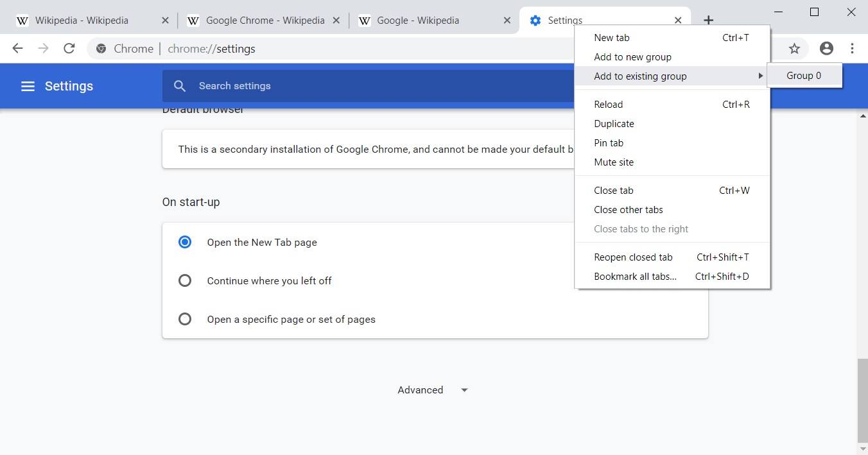Click the site info globe icon
The height and width of the screenshot is (455, 868).
[x=101, y=48]
